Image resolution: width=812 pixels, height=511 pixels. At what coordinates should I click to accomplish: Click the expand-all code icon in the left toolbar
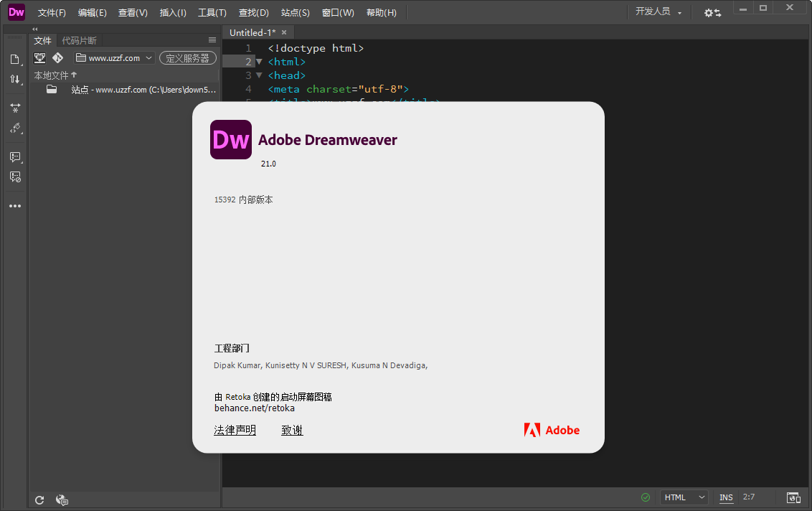15,108
